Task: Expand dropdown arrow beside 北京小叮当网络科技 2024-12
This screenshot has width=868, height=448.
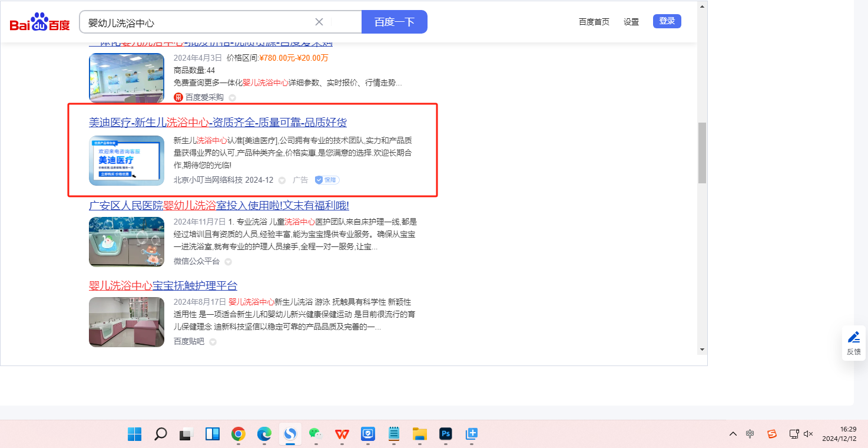Action: [x=282, y=180]
